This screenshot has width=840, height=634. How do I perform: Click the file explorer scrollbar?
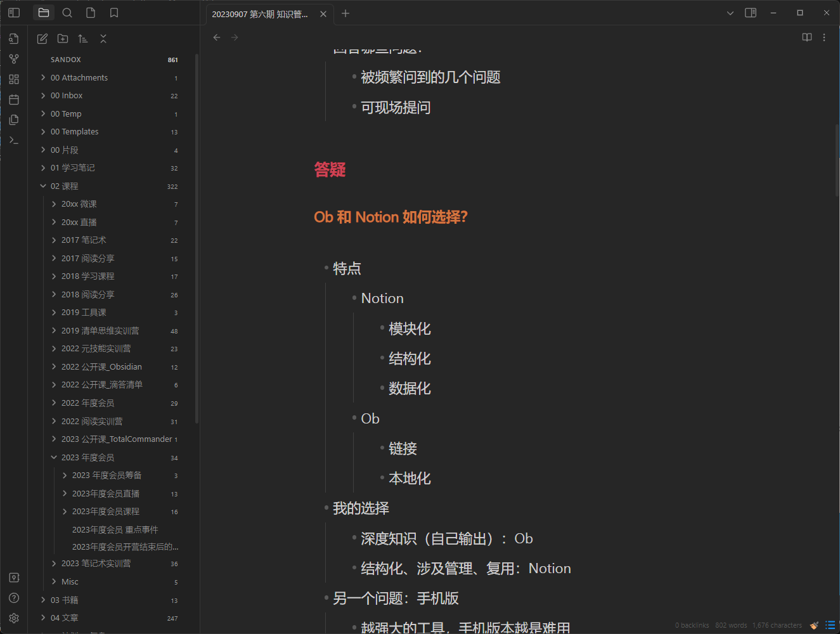[197, 238]
